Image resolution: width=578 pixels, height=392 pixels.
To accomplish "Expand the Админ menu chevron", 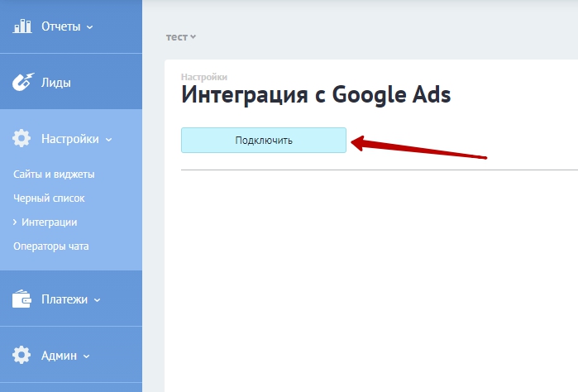I will [86, 356].
